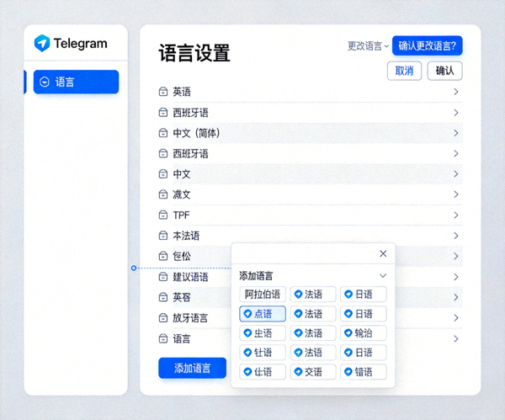The image size is (505, 420).
Task: Select the 仕语 chip
Action: (263, 372)
